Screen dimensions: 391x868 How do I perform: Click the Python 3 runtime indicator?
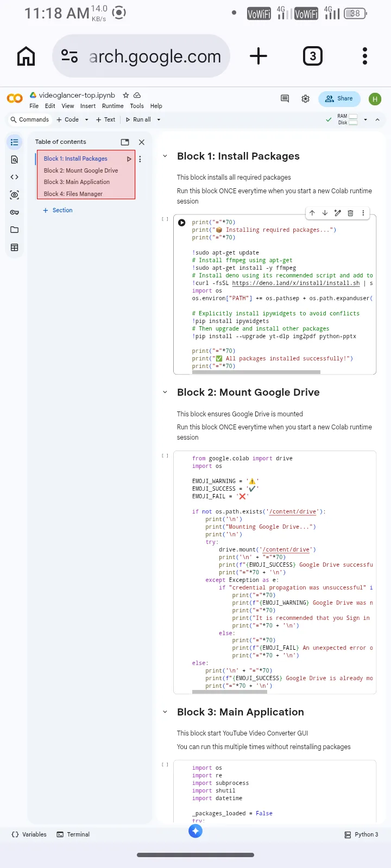pos(362,834)
